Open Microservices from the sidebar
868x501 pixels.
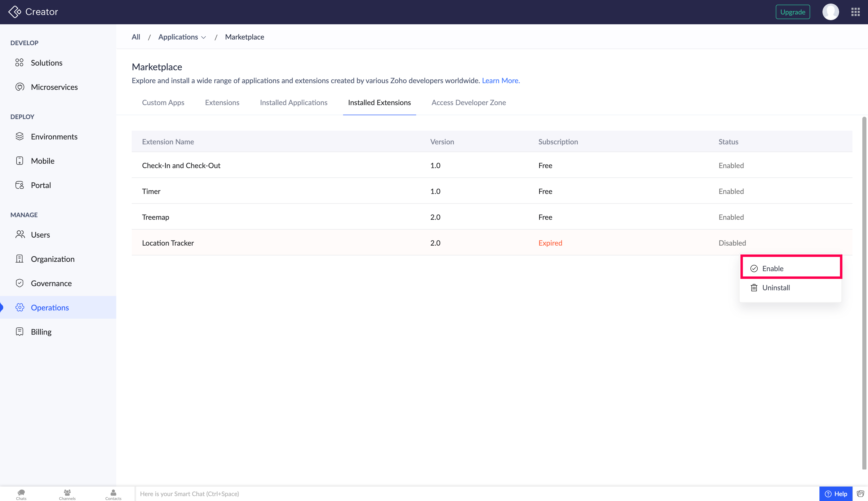pos(54,87)
